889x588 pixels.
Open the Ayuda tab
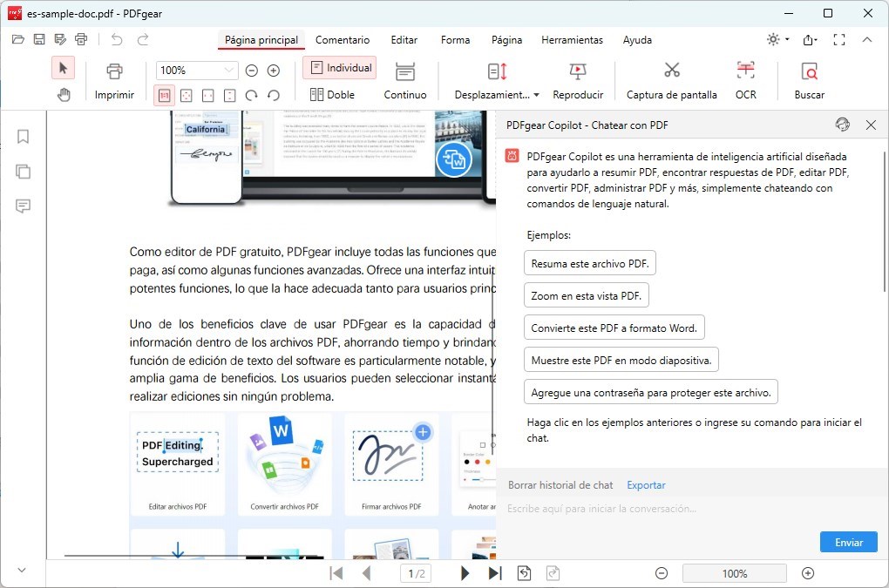[x=637, y=40]
